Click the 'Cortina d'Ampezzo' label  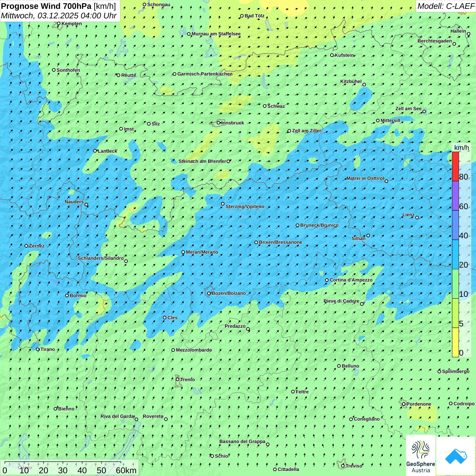click(351, 280)
